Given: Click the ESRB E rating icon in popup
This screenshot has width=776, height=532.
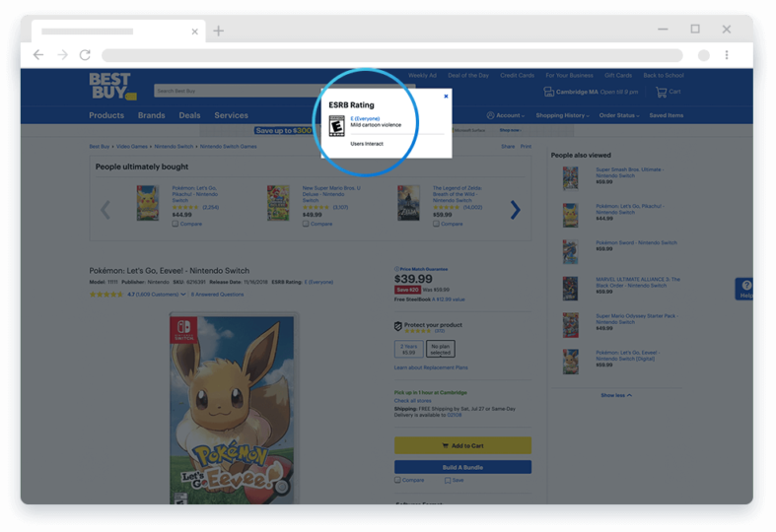Looking at the screenshot, I should pos(336,126).
